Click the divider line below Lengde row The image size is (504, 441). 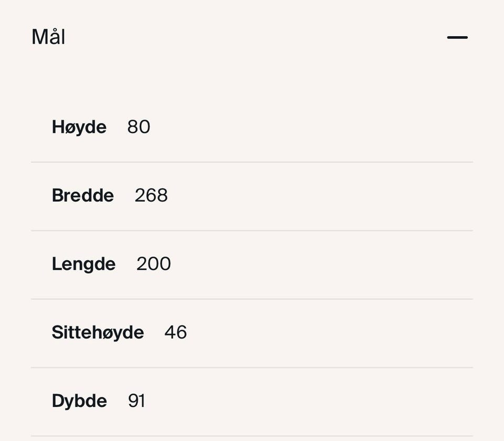click(252, 299)
